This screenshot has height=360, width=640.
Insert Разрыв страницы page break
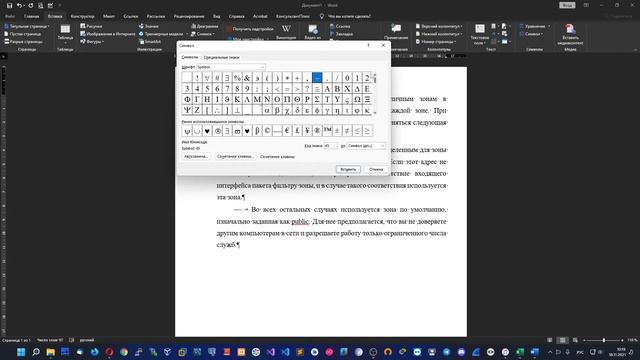pyautogui.click(x=23, y=42)
